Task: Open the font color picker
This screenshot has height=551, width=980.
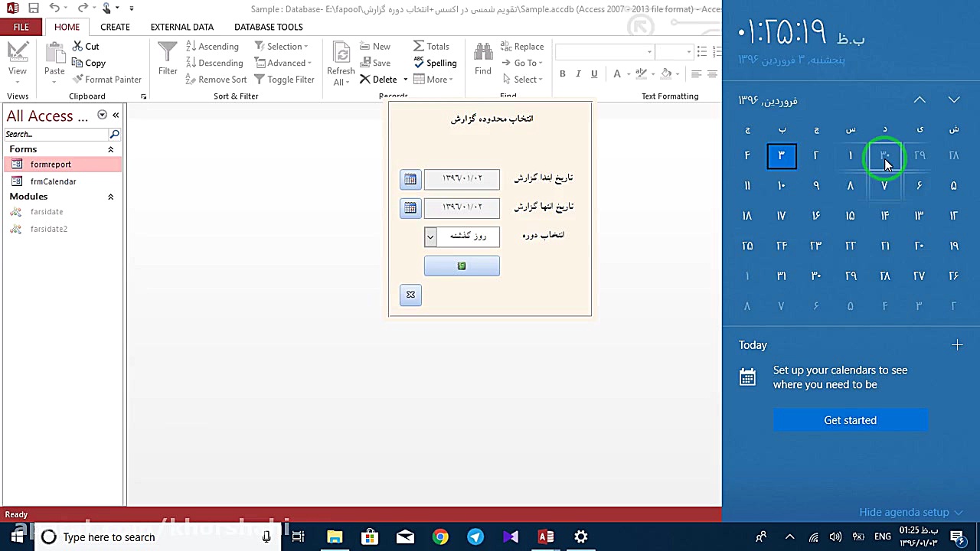Action: (616, 73)
